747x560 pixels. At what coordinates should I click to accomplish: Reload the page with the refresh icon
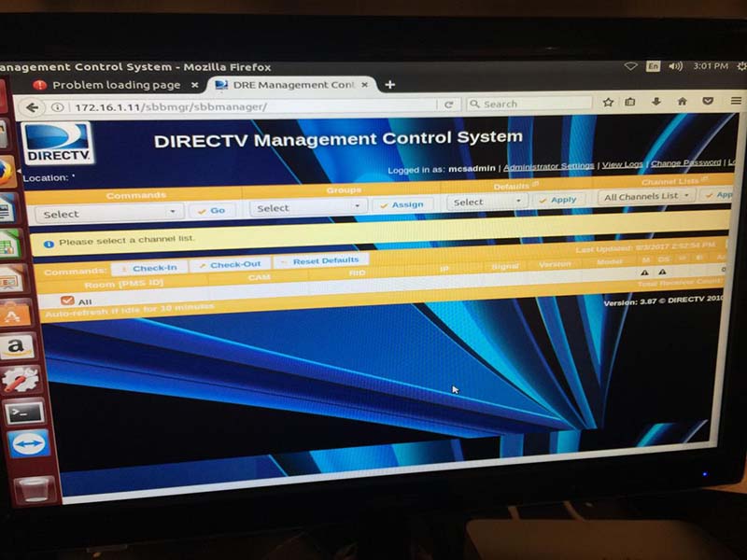point(448,105)
